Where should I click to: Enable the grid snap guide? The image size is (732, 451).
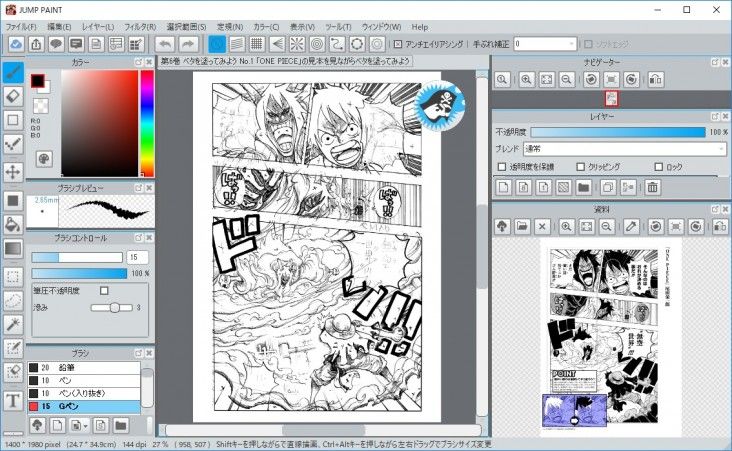pyautogui.click(x=256, y=44)
